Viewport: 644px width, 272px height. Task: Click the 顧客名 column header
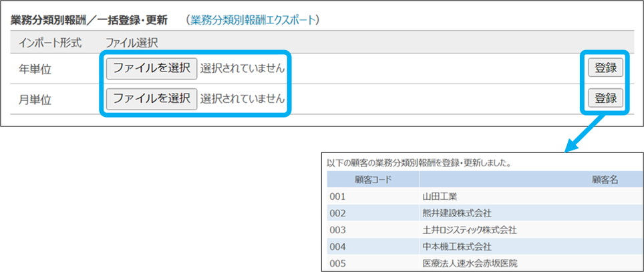[605, 179]
